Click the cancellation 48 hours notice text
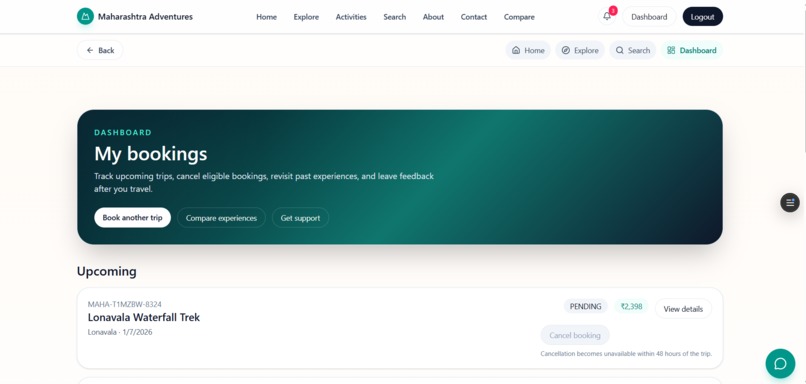The height and width of the screenshot is (384, 806). [626, 354]
